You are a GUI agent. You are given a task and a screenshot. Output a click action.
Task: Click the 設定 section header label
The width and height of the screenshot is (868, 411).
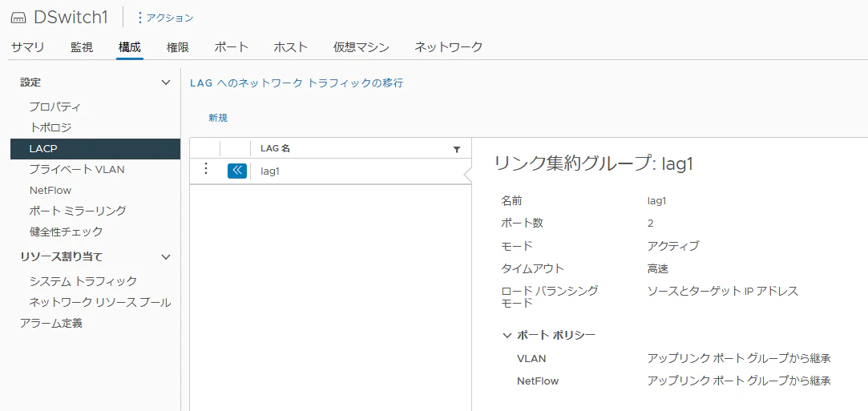(x=30, y=83)
